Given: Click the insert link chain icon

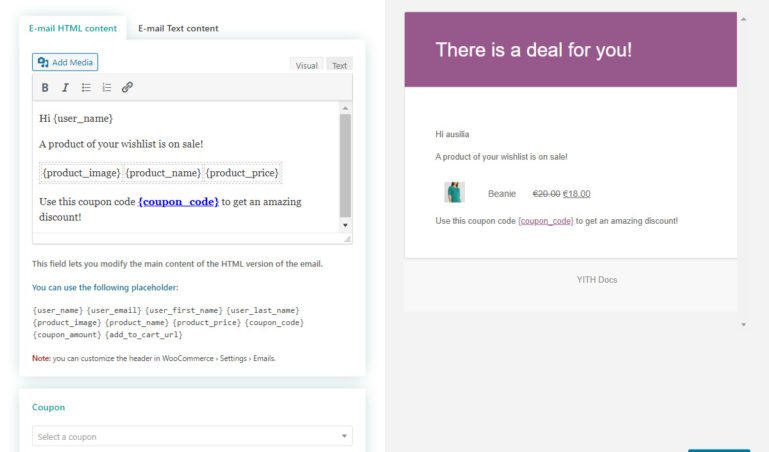Looking at the screenshot, I should coord(127,88).
